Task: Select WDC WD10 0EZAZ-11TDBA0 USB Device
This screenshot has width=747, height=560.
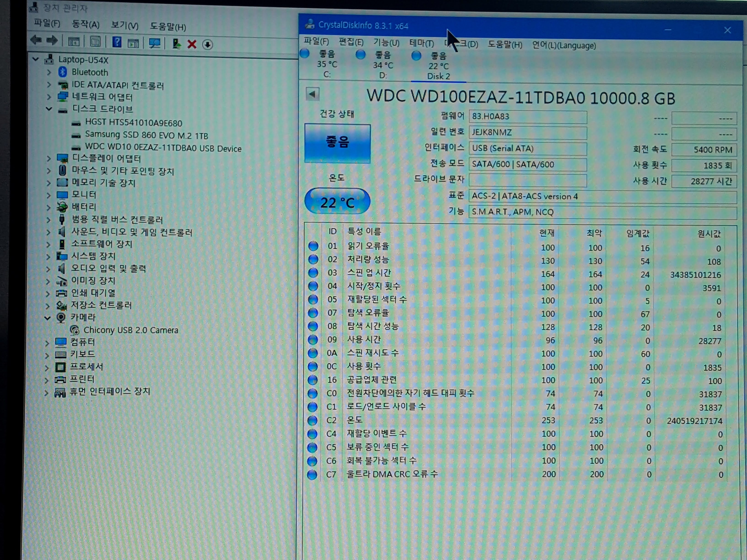Action: (163, 148)
